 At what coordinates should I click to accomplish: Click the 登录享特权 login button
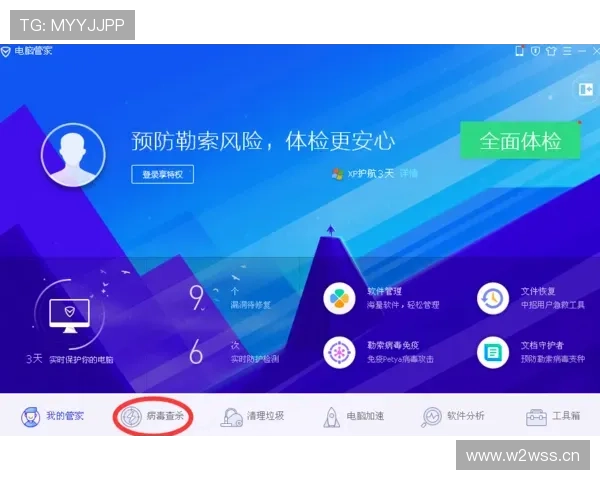162,174
